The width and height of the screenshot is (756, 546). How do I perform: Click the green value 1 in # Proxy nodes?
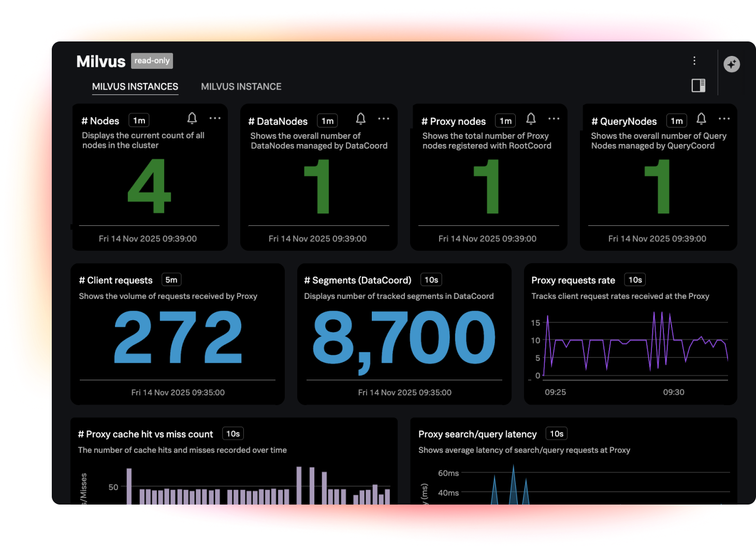coord(486,186)
